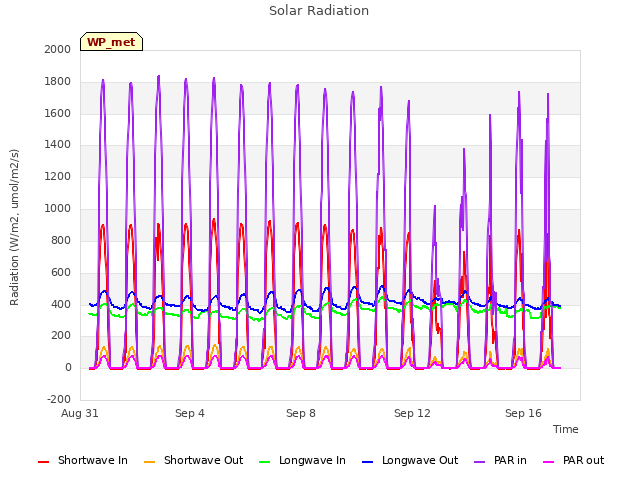Click the blue Longwave Out legend swatch
Image resolution: width=640 pixels, height=480 pixels.
[x=367, y=462]
